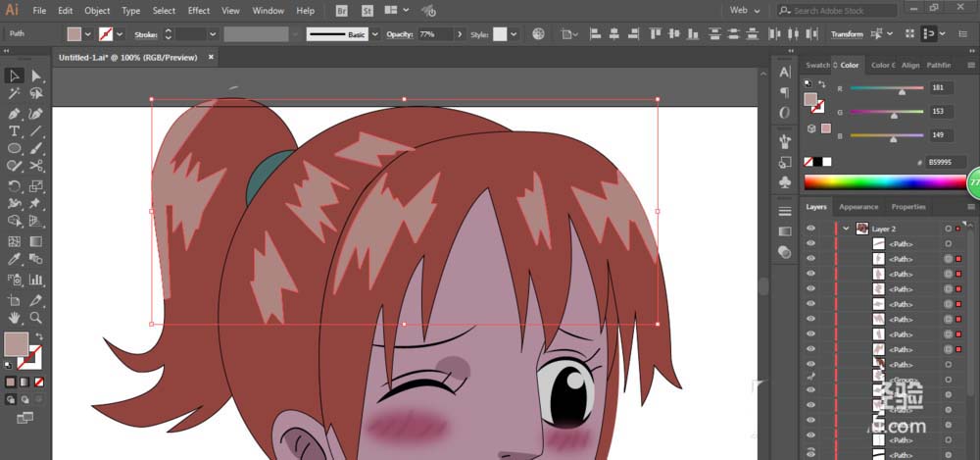Select the Selection tool arrow
This screenshot has height=460, width=980.
pos(14,76)
